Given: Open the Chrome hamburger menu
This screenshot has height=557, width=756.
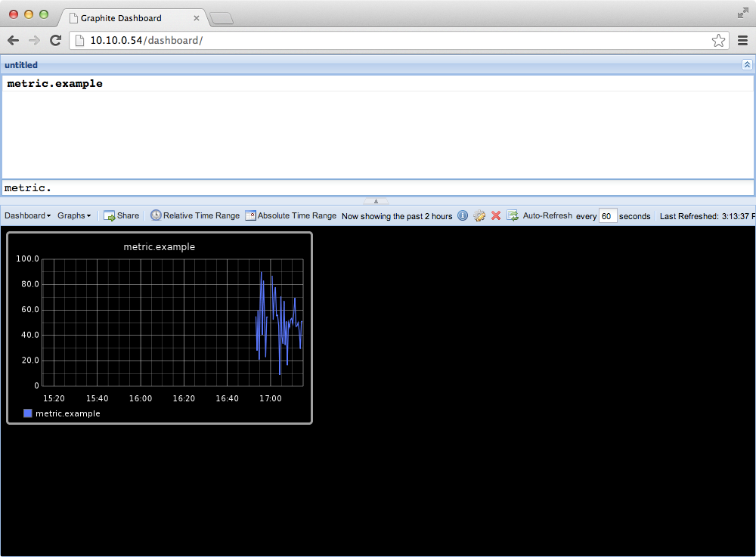Looking at the screenshot, I should coord(742,41).
